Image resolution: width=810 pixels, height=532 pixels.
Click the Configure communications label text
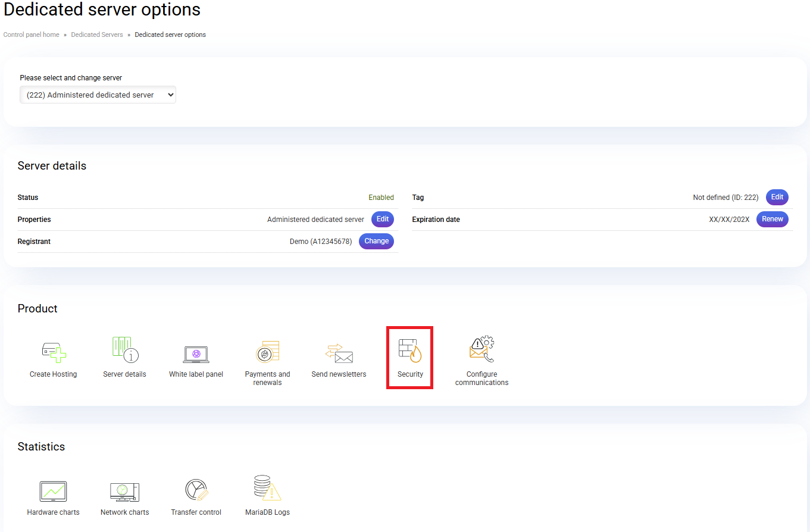pos(481,378)
